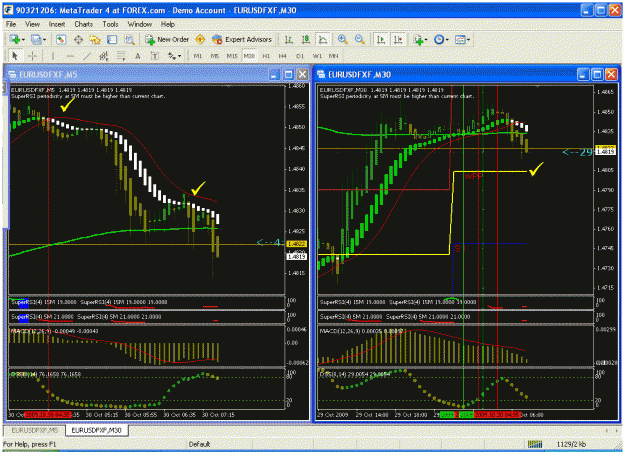Switch timeframe to M15
The height and width of the screenshot is (452, 625).
tap(232, 56)
